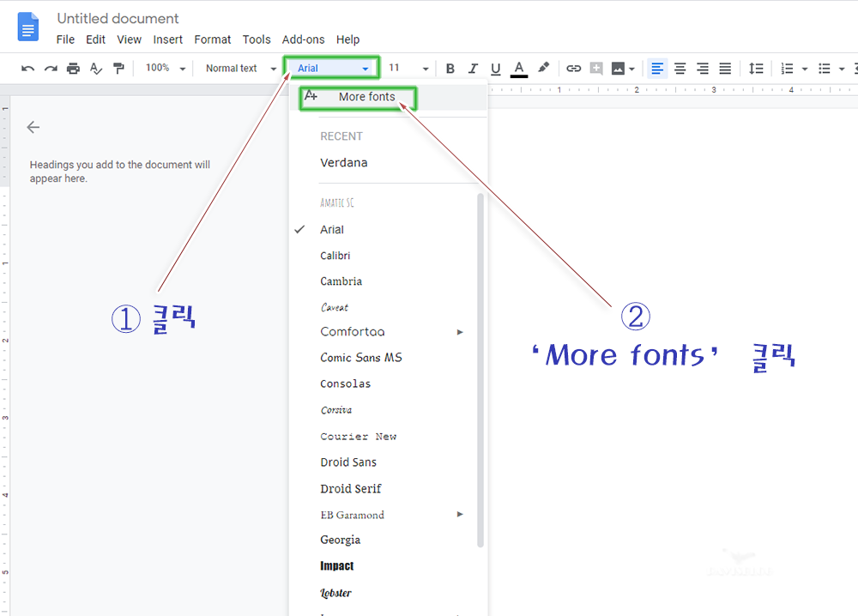858x616 pixels.
Task: Open the Tools menu
Action: [257, 39]
